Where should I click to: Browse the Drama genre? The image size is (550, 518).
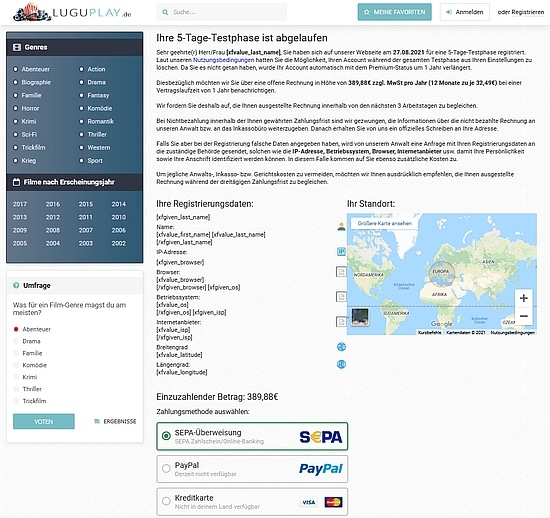point(96,82)
